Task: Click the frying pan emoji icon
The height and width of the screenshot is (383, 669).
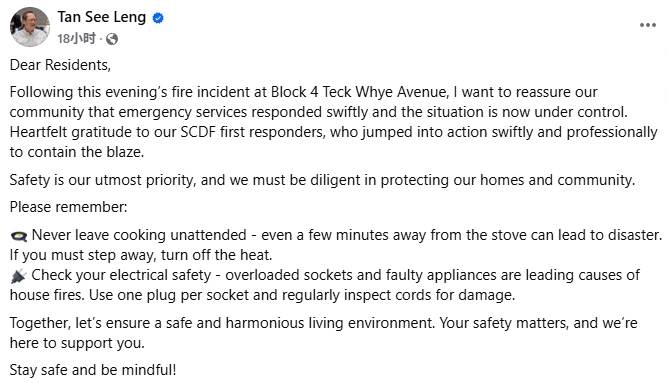Action: pyautogui.click(x=19, y=235)
